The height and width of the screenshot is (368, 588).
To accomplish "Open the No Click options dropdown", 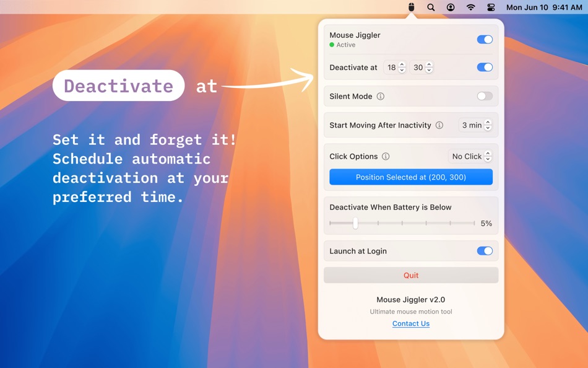I will tap(470, 156).
